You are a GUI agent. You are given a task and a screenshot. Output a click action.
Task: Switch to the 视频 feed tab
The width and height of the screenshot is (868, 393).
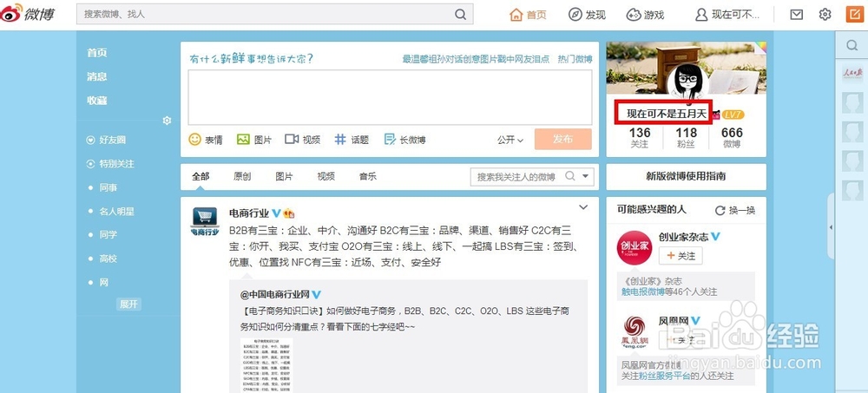coord(326,177)
